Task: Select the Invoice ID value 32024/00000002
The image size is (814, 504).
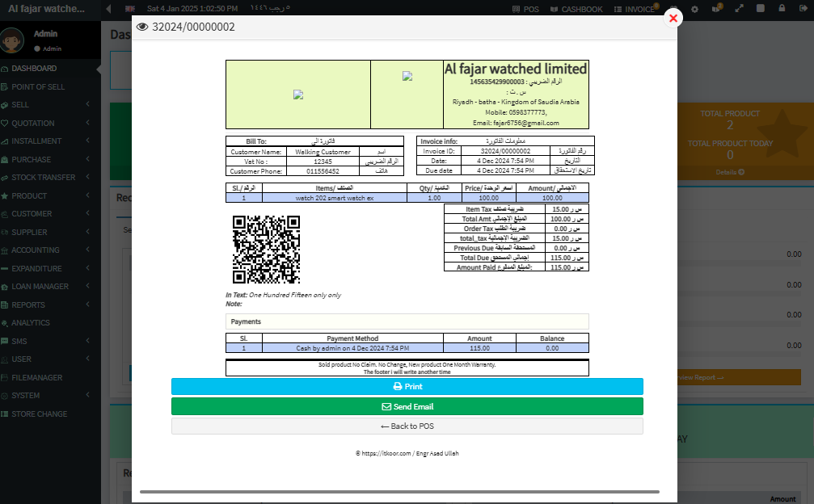Action: pos(505,151)
